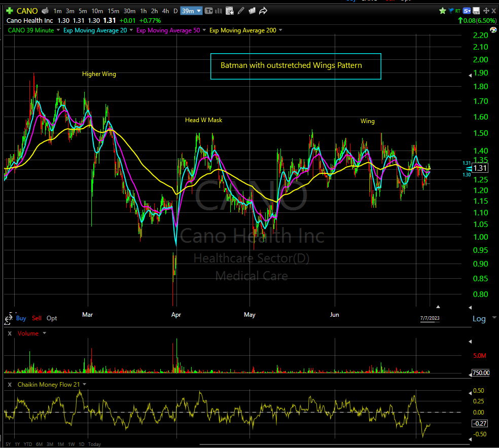Viewport: 499px width, 448px height.
Task: Toggle the RT real-time indicator
Action: coord(457,11)
